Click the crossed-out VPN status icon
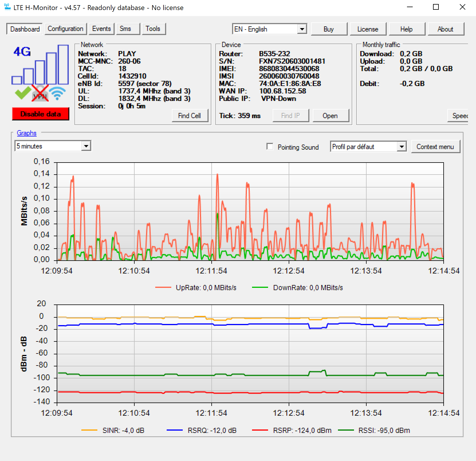Screen dimensions: 476x461 [40, 93]
